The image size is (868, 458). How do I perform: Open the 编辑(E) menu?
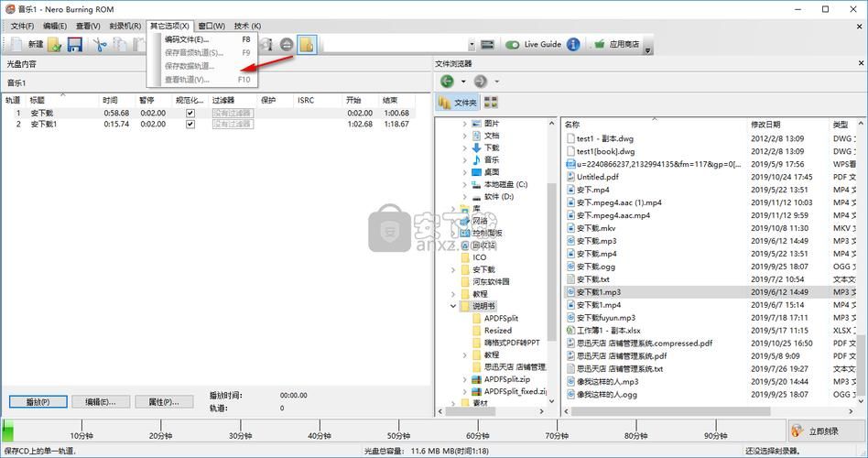55,26
